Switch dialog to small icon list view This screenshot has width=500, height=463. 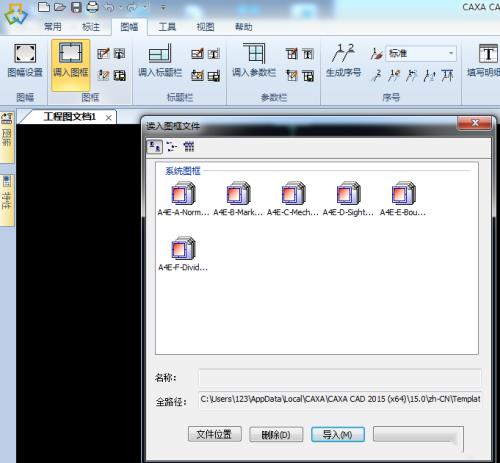(x=172, y=147)
